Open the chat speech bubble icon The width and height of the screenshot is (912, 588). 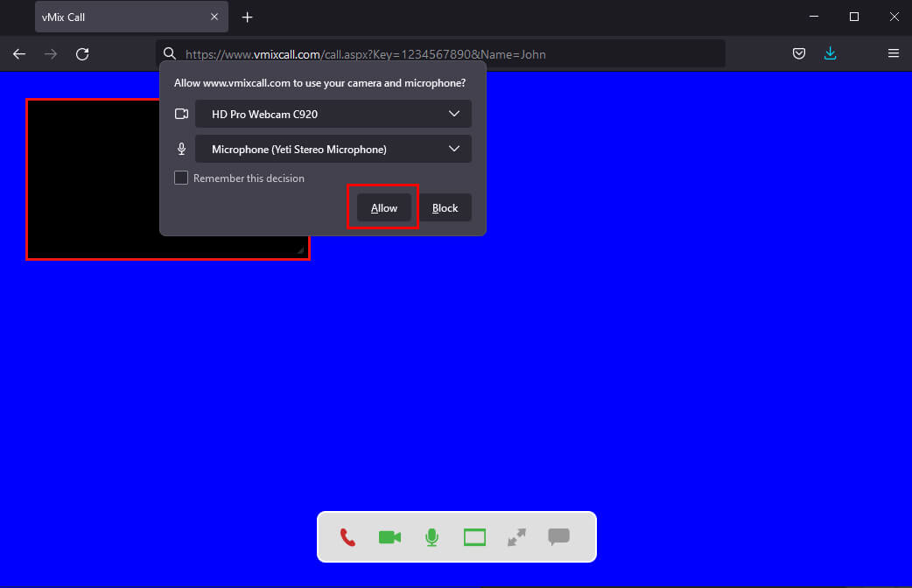pos(558,537)
